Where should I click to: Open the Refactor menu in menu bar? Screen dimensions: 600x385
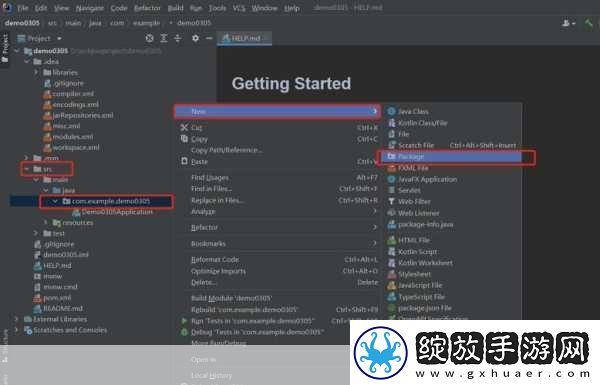(x=147, y=8)
